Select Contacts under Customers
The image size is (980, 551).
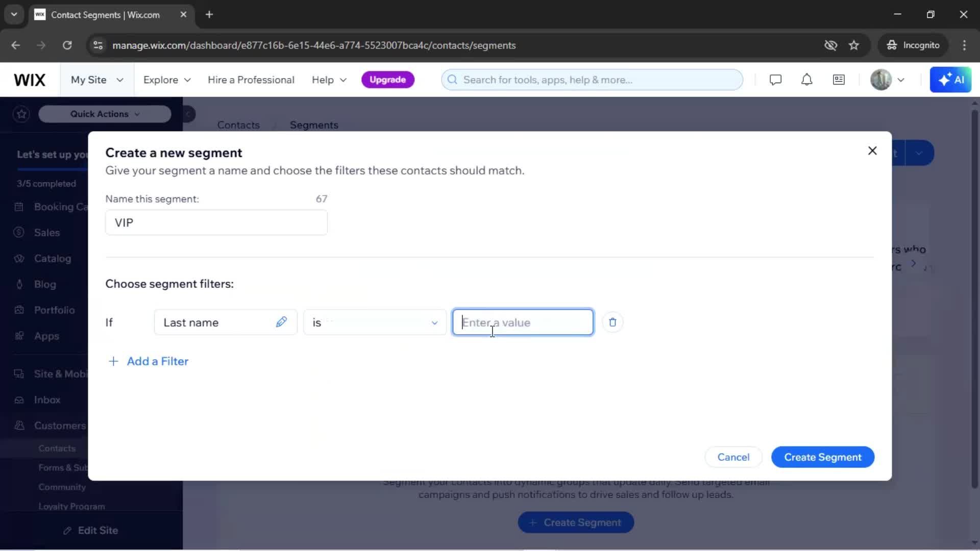click(x=57, y=448)
